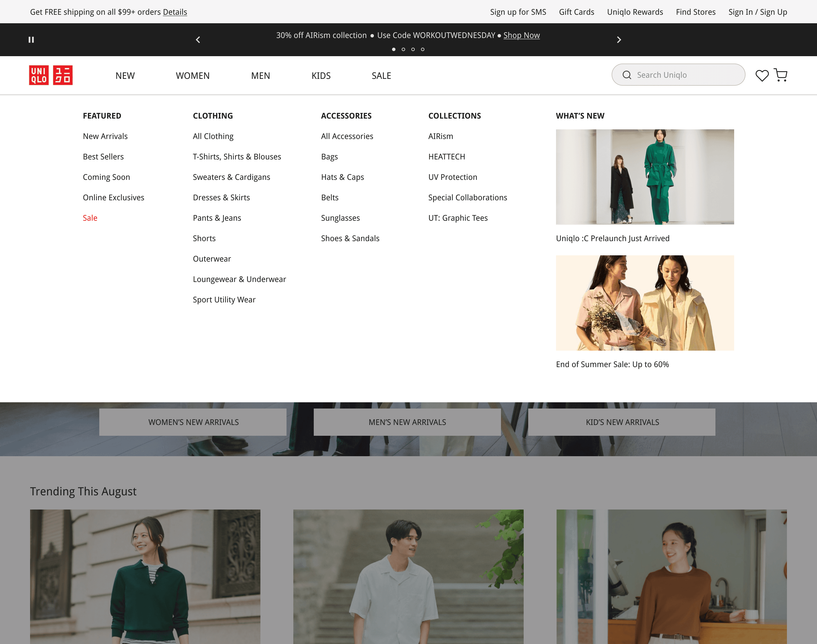Open the MEN navigation menu
This screenshot has height=644, width=817.
[x=260, y=76]
